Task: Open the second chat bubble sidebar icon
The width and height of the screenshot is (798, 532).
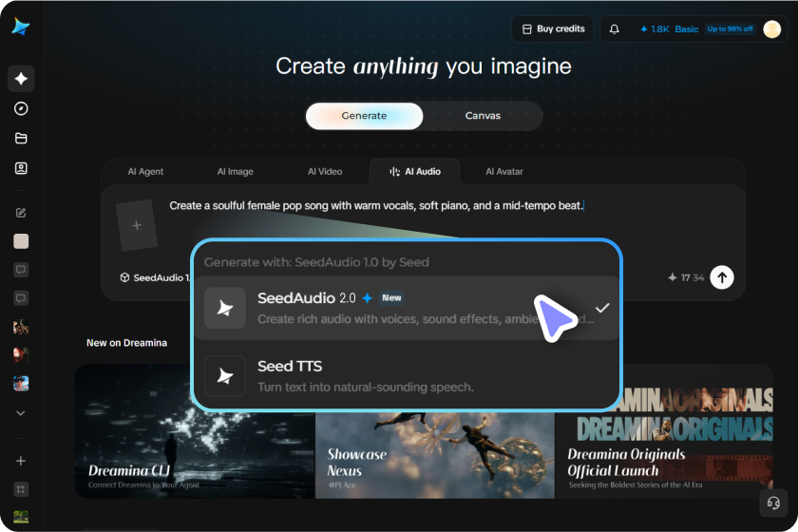Action: tap(21, 298)
